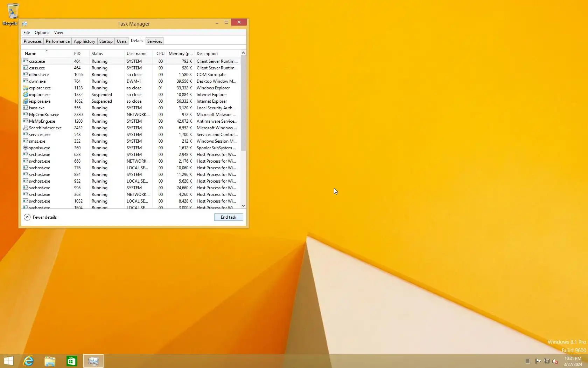Click the csrss.exe icon in PID 464 row

26,68
